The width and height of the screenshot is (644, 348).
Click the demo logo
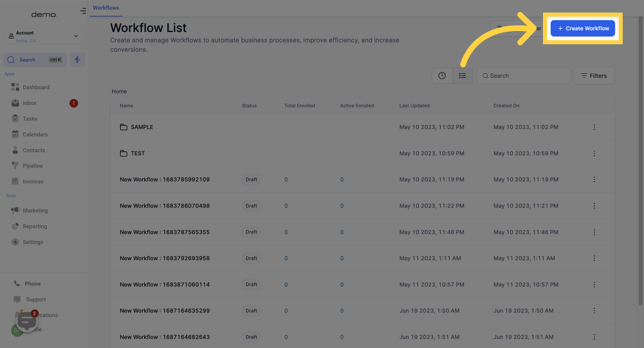[x=44, y=15]
